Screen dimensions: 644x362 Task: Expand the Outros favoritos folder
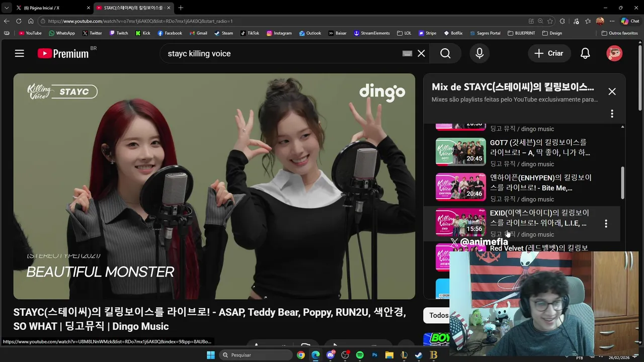point(620,33)
